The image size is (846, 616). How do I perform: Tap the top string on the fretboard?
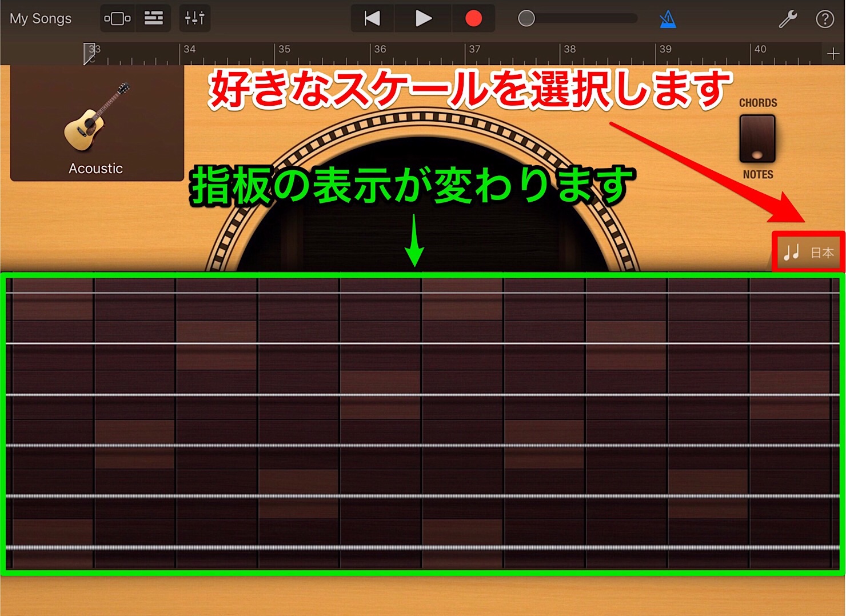pyautogui.click(x=422, y=293)
